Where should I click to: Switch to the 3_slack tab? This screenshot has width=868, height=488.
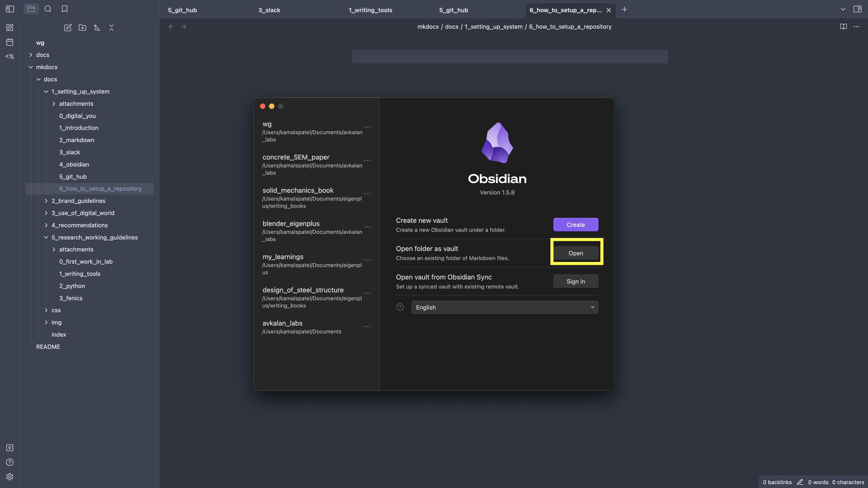[x=269, y=10]
